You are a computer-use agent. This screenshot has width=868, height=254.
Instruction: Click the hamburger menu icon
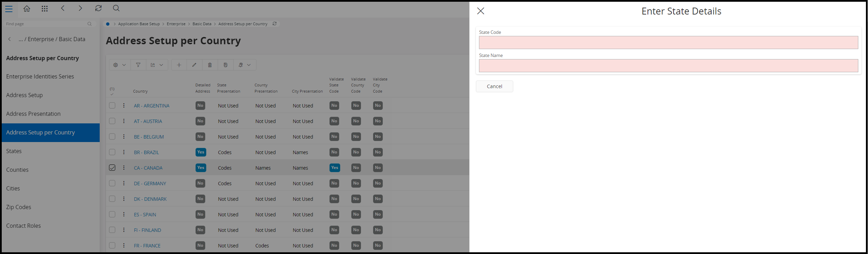(x=9, y=9)
